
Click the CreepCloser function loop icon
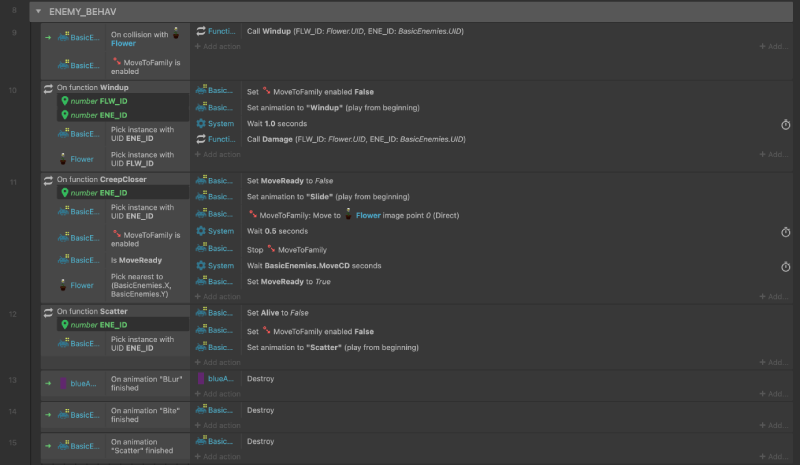(x=48, y=179)
